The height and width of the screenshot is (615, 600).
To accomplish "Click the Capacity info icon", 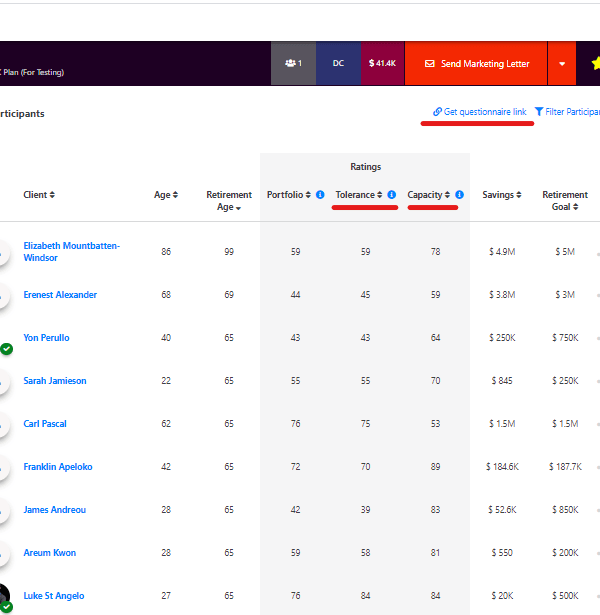I will click(x=460, y=195).
